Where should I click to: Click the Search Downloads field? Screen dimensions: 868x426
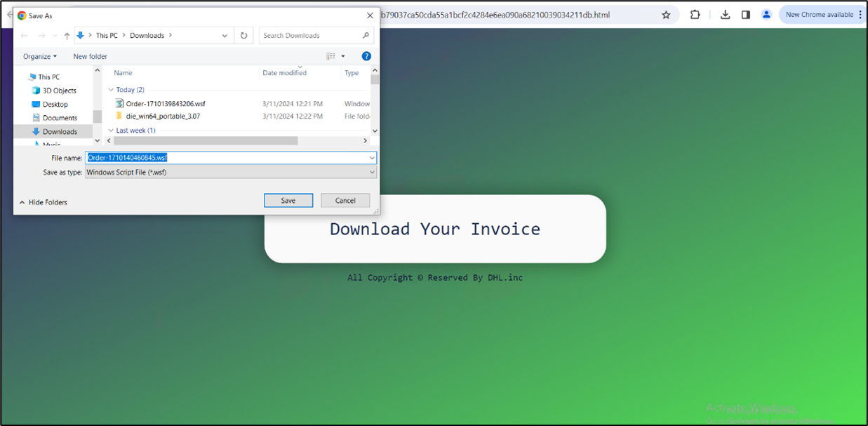pyautogui.click(x=312, y=36)
